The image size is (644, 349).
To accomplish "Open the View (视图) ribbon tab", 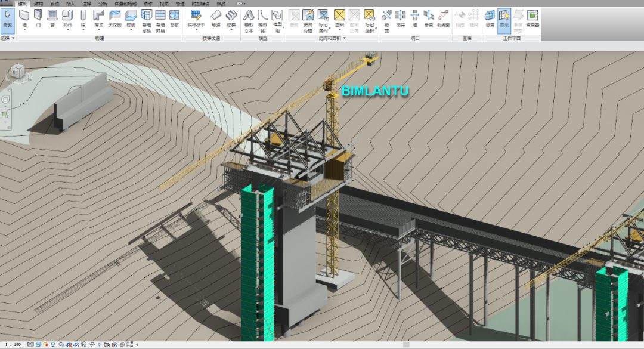I will [x=164, y=4].
